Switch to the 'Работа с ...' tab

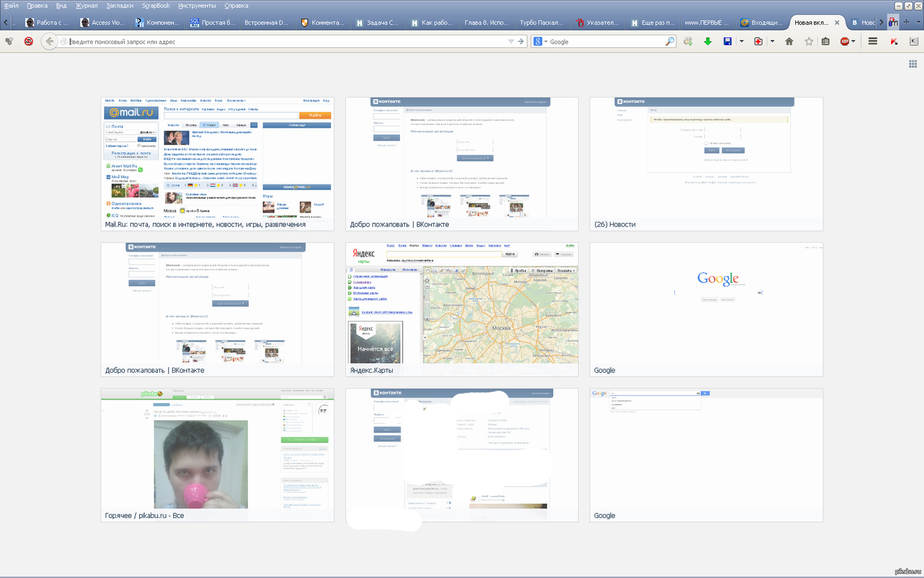47,23
